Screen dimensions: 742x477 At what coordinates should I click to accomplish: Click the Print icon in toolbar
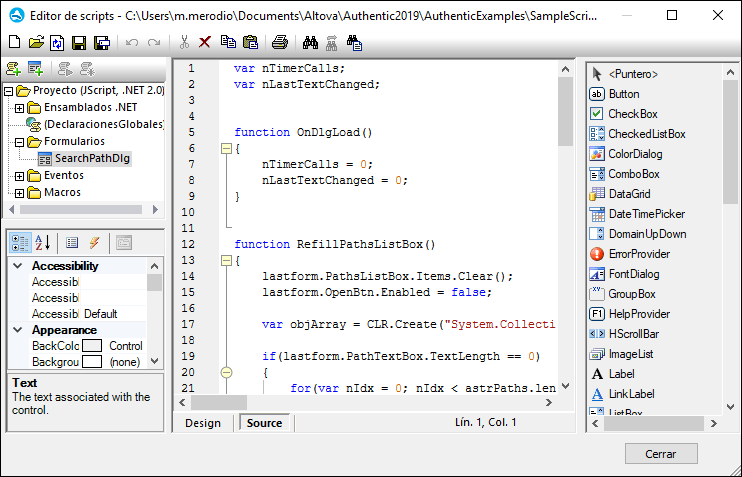tap(281, 42)
